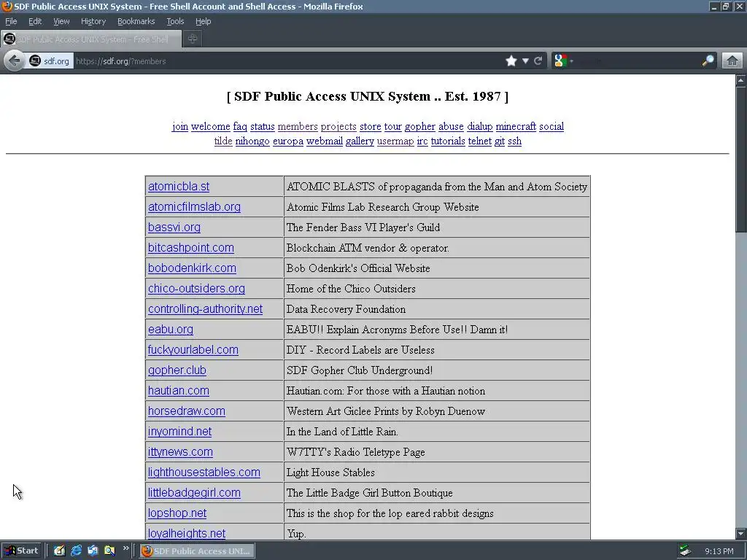
Task: Visit atomicfilmslab.org member site
Action: [x=194, y=207]
